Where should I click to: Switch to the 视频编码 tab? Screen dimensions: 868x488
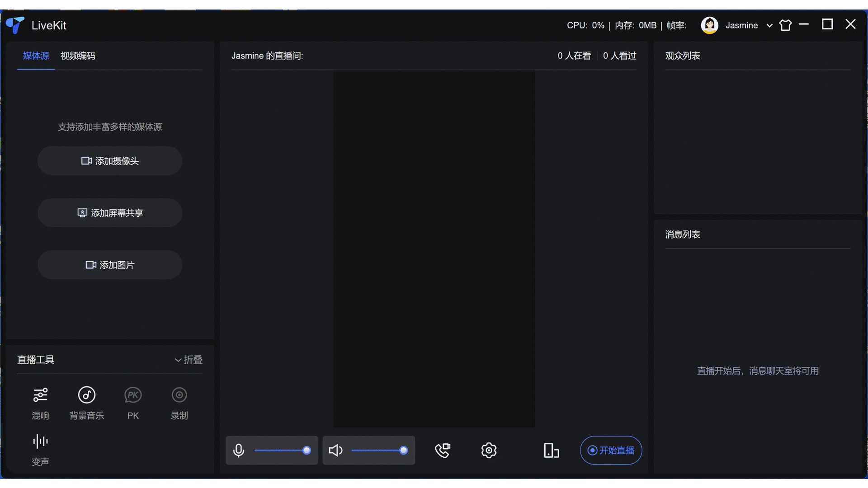coord(78,56)
